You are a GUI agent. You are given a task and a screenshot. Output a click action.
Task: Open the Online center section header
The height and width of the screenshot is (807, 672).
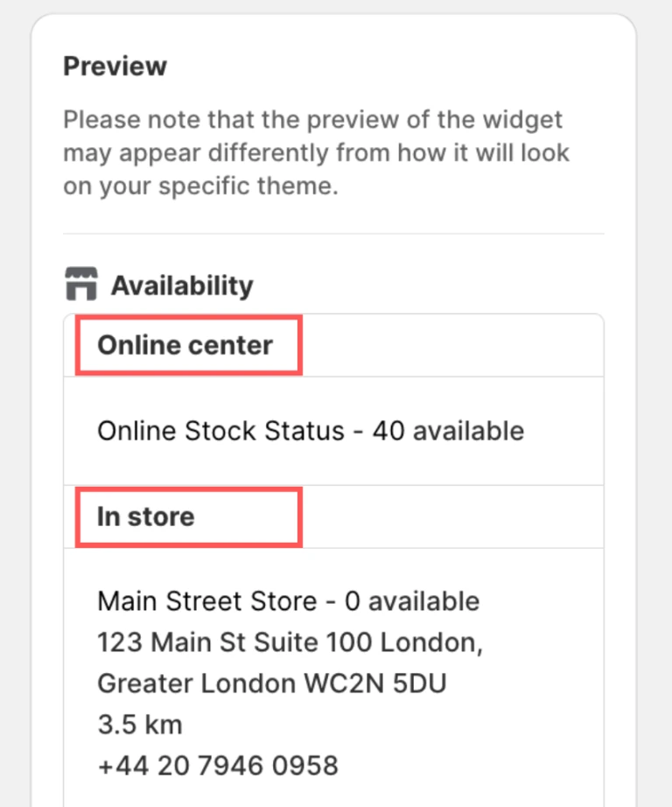[x=185, y=345]
